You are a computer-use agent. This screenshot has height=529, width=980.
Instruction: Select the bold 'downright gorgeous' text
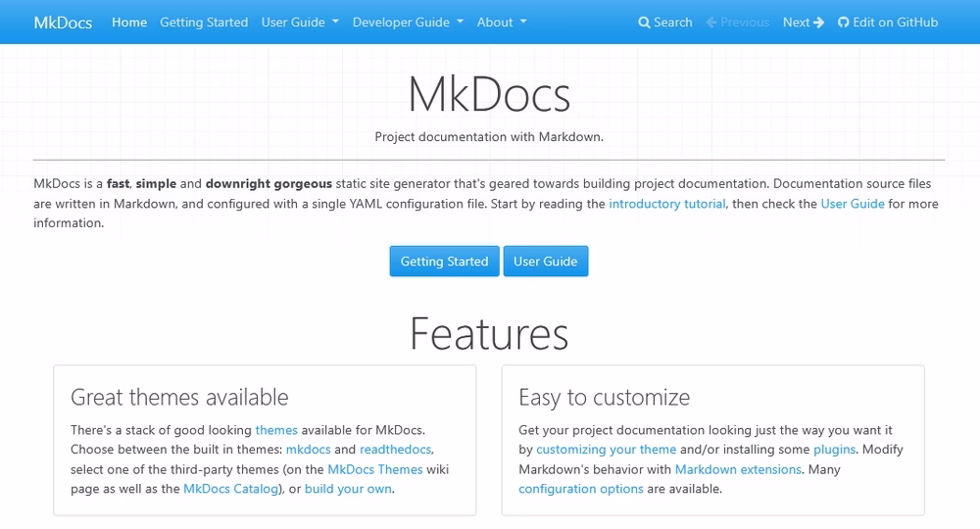point(269,183)
